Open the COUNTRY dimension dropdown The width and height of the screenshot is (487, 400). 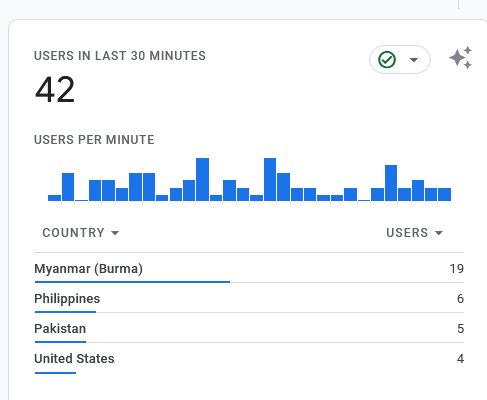(x=81, y=233)
